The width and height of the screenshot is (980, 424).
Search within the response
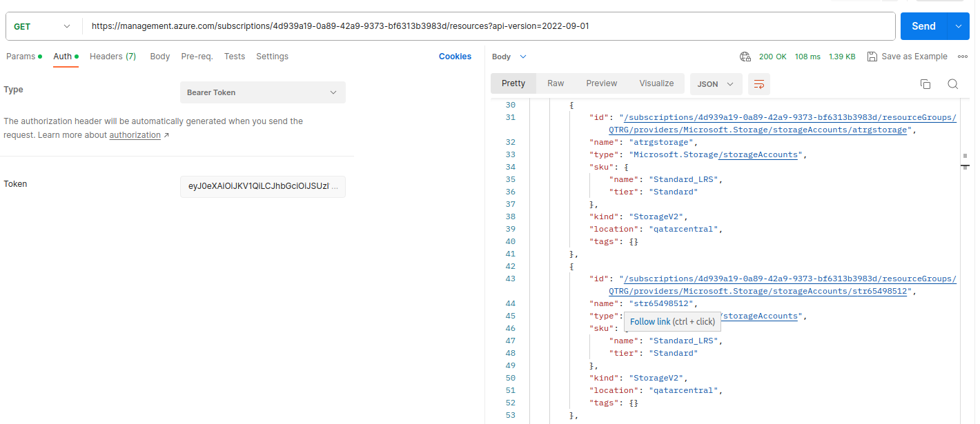click(953, 83)
